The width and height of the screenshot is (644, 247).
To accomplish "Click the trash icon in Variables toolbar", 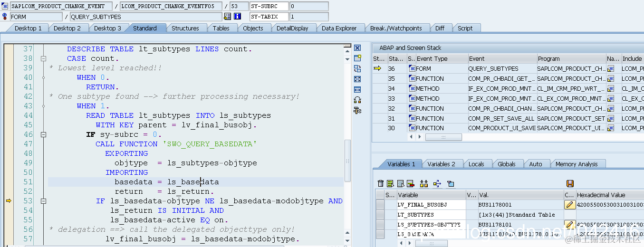I will point(380,183).
